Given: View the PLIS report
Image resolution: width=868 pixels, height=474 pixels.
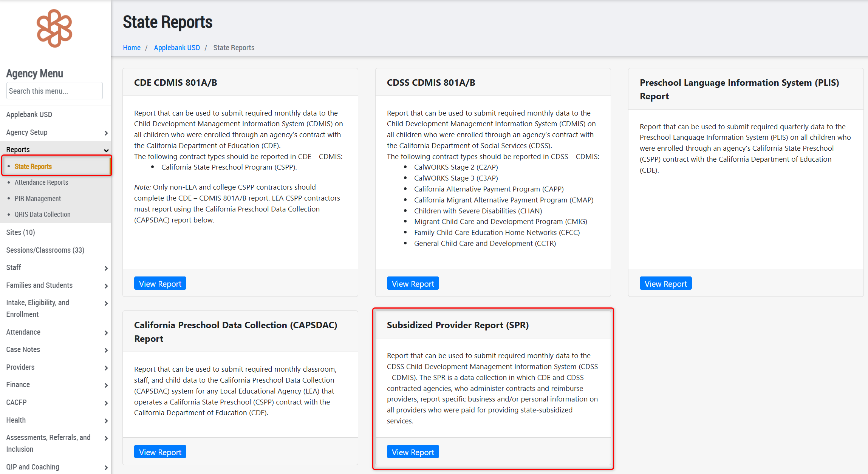Looking at the screenshot, I should point(665,284).
